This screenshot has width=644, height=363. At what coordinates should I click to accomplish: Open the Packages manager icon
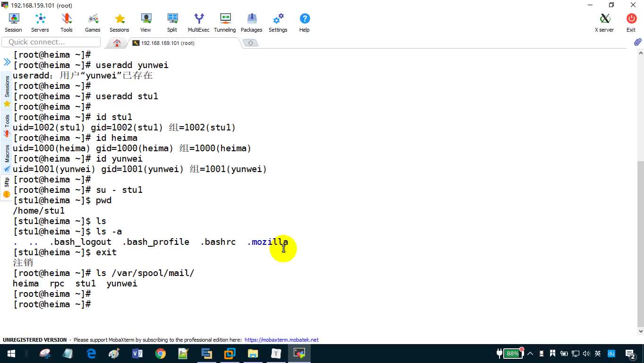[252, 22]
